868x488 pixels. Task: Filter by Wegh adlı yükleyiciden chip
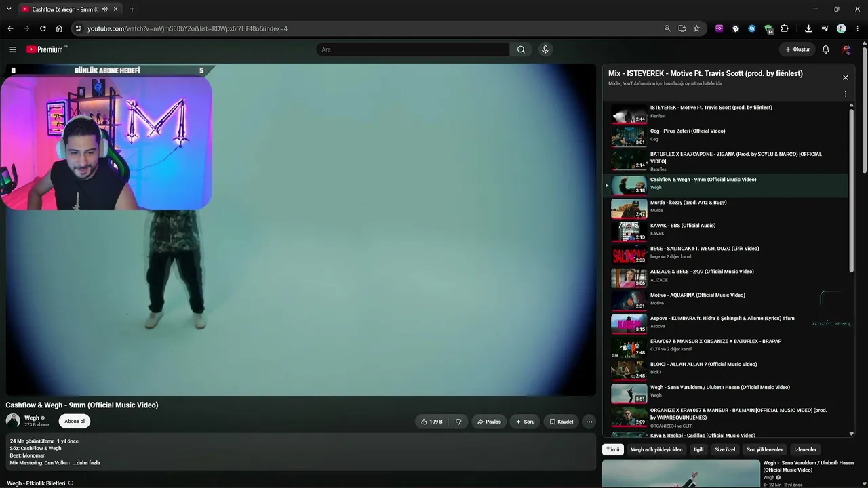(x=656, y=449)
